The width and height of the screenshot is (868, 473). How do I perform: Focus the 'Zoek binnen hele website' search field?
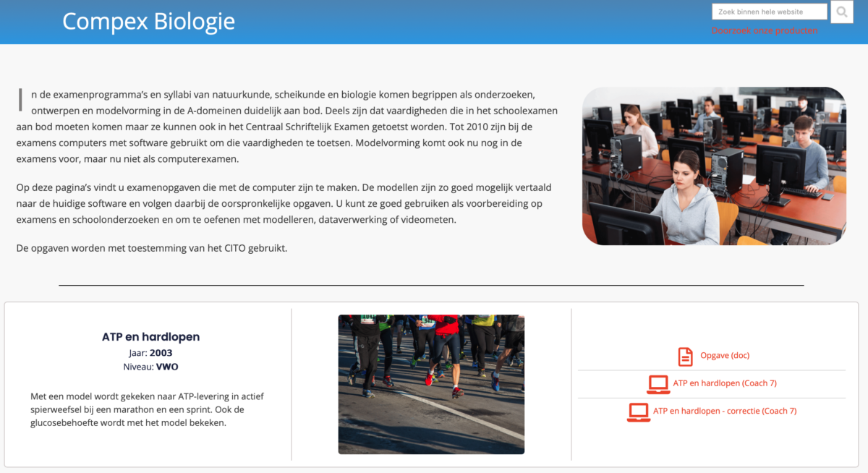pyautogui.click(x=769, y=12)
